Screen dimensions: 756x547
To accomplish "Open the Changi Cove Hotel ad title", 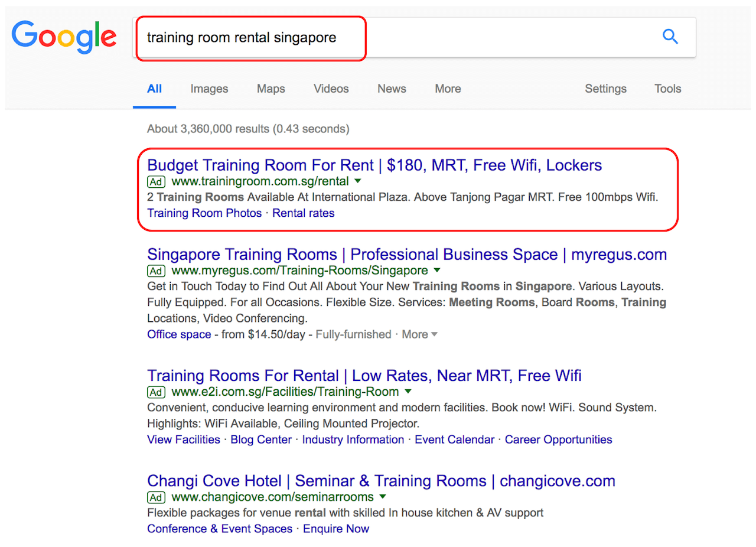I will tap(381, 481).
